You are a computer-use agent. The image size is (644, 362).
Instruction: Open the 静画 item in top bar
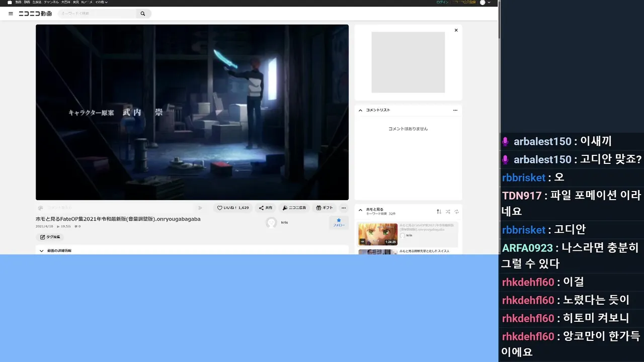[x=27, y=3]
